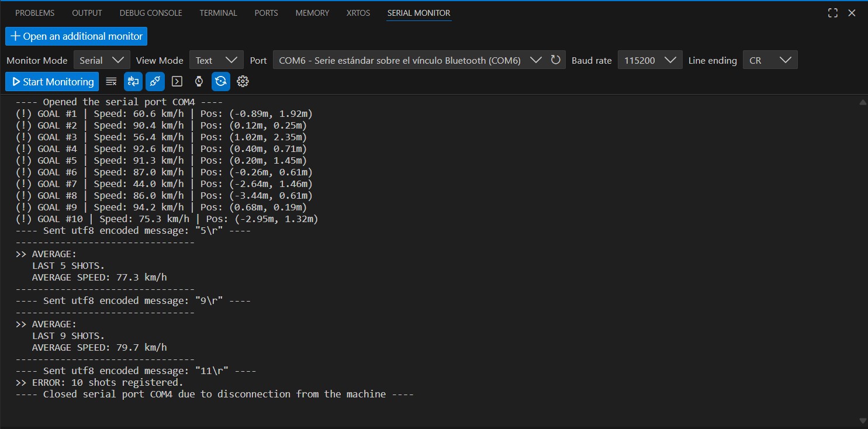Viewport: 868px width, 429px height.
Task: Click Open an additional monitor
Action: tap(77, 36)
